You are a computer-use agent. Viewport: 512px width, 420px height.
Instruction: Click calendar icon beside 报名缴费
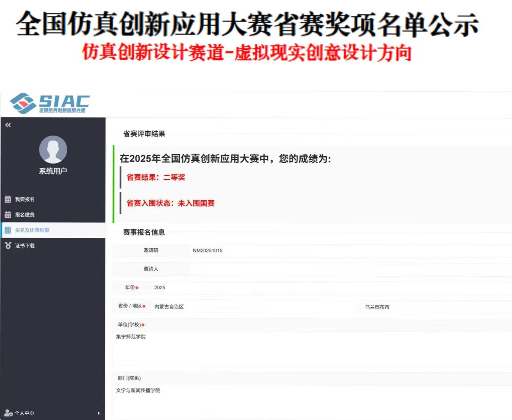coord(8,215)
